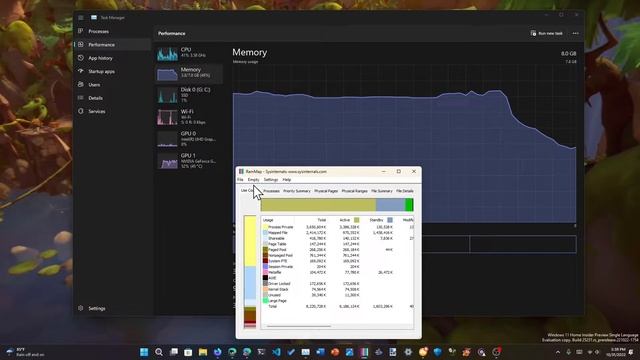Open Settings gear icon on taskbar
The height and width of the screenshot is (360, 640).
[408, 352]
